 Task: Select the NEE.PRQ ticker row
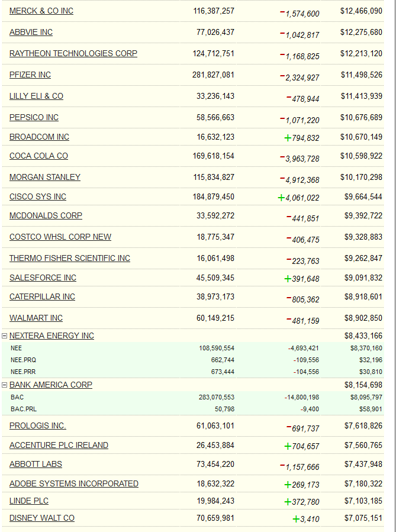point(193,360)
